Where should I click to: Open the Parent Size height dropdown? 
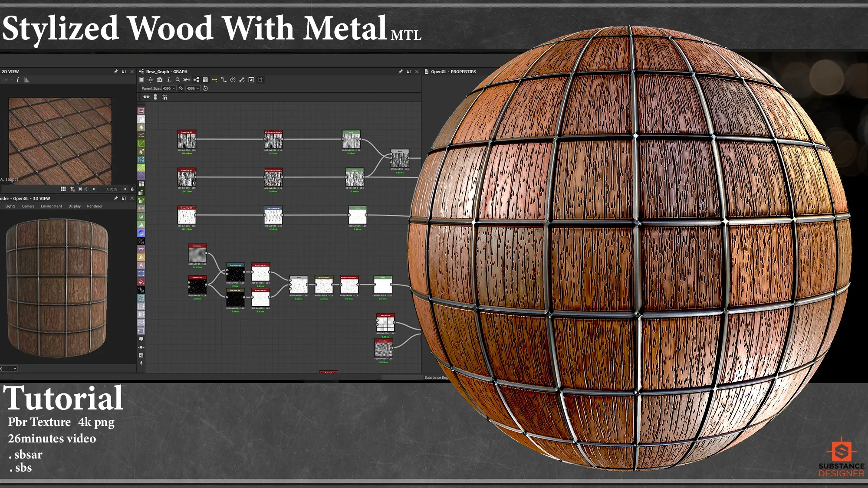click(x=193, y=88)
